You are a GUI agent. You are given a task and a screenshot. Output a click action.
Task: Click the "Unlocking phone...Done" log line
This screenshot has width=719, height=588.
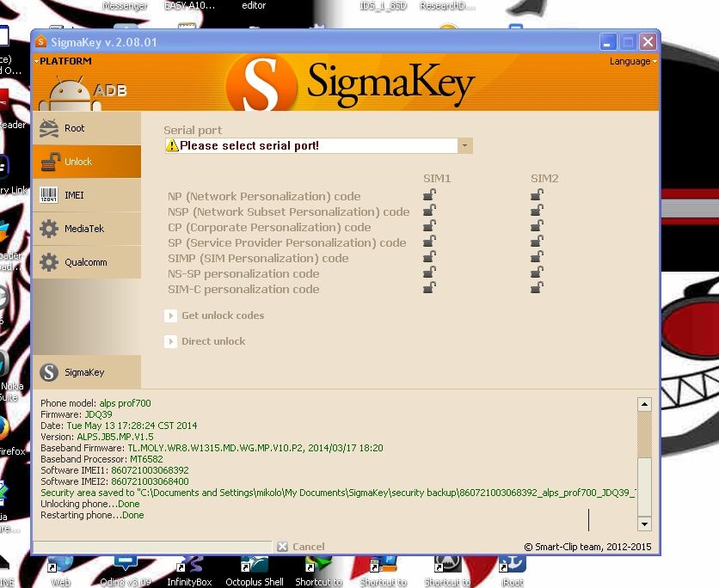click(89, 504)
